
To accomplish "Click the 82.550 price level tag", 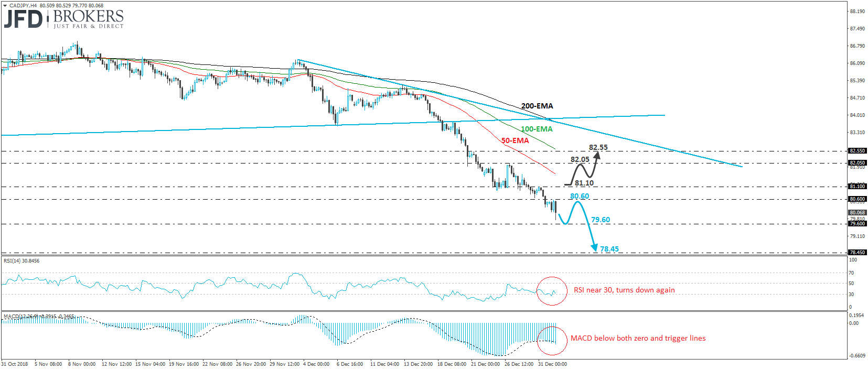I will 858,150.
